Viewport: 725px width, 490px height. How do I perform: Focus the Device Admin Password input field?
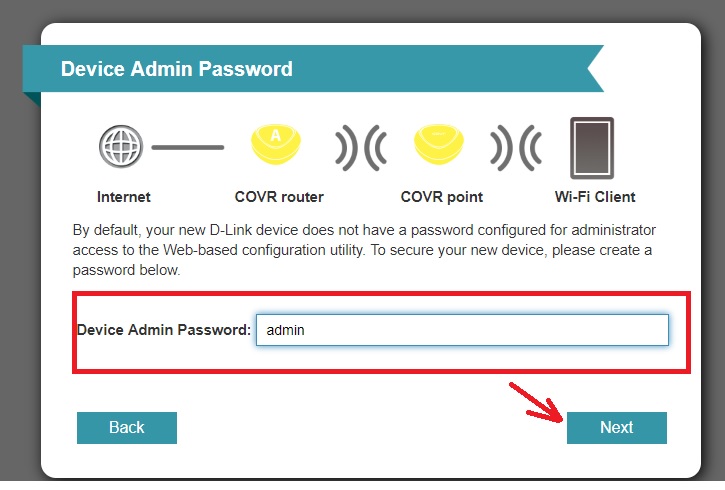pyautogui.click(x=461, y=330)
